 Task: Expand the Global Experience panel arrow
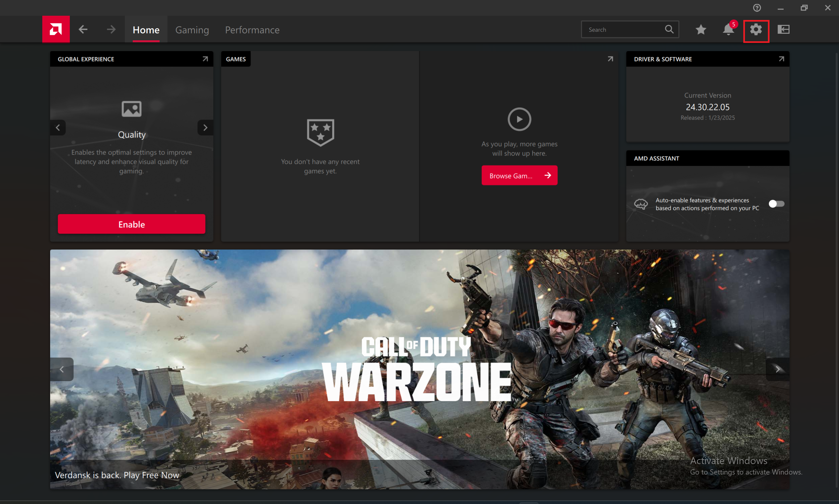(205, 59)
